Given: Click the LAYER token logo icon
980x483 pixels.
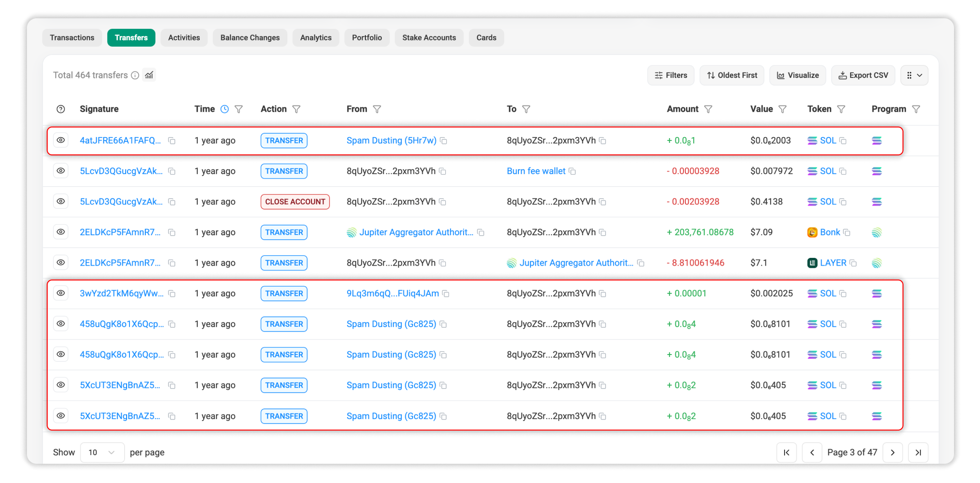Looking at the screenshot, I should point(812,263).
